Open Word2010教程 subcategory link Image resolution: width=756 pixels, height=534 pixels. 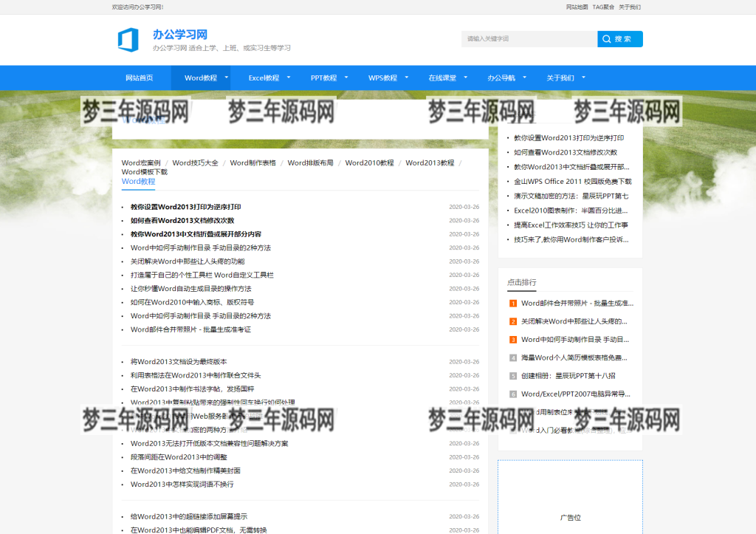tap(369, 163)
